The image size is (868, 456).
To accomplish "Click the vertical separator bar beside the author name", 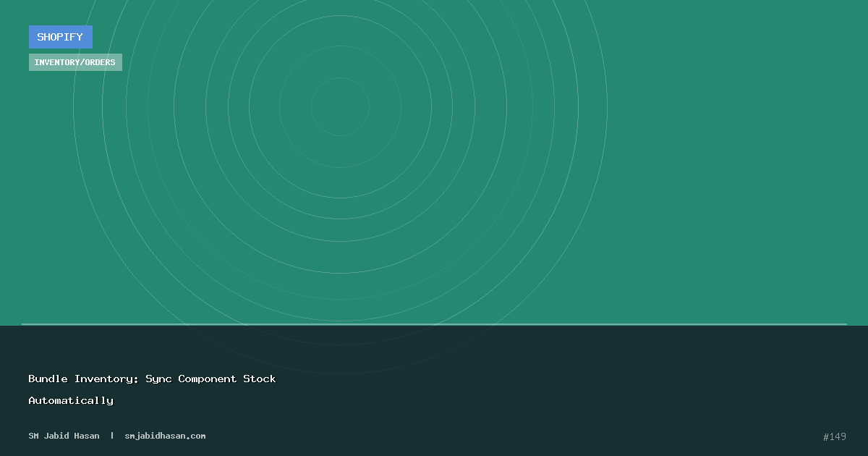I will pyautogui.click(x=111, y=435).
